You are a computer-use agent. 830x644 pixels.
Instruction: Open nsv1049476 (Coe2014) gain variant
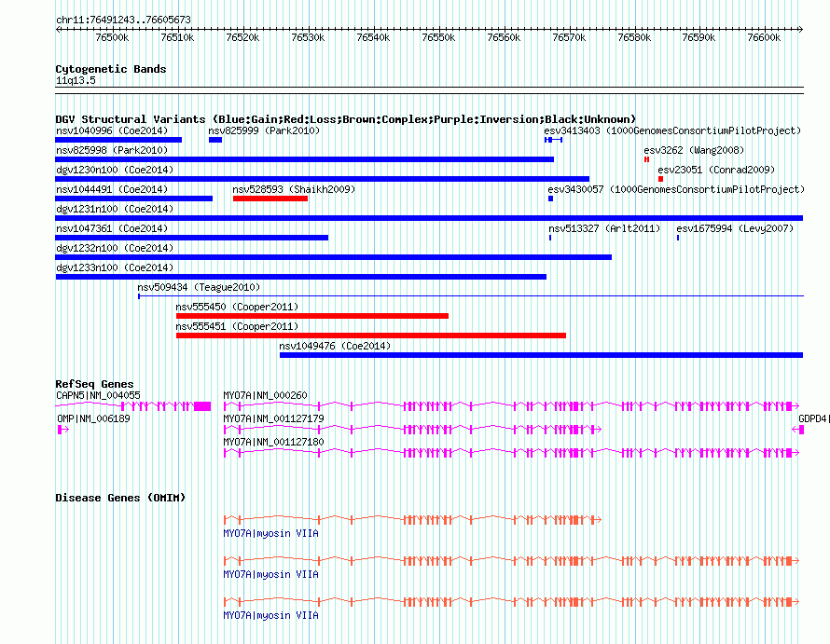(541, 355)
